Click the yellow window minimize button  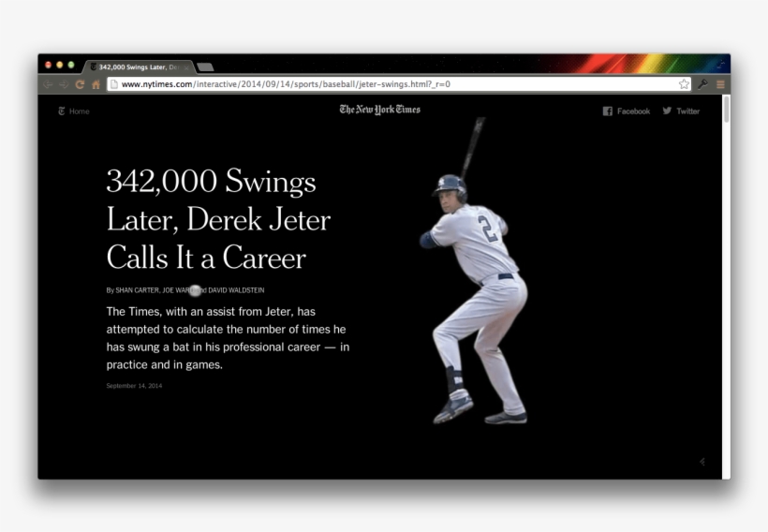click(59, 65)
